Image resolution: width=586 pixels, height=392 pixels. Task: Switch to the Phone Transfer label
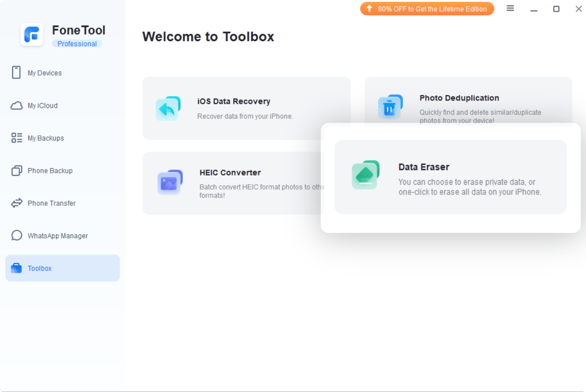[x=51, y=203]
